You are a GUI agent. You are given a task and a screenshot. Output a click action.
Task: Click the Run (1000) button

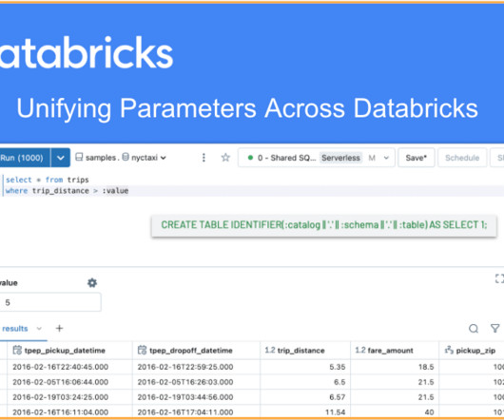pyautogui.click(x=25, y=158)
